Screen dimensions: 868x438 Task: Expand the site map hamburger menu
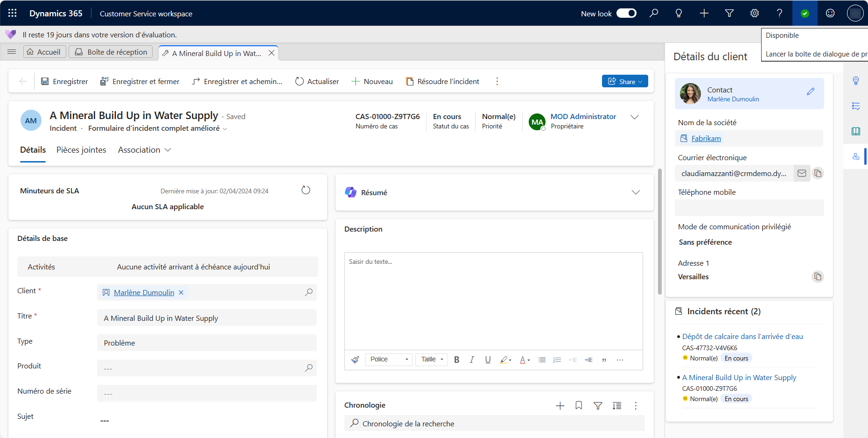coord(12,52)
